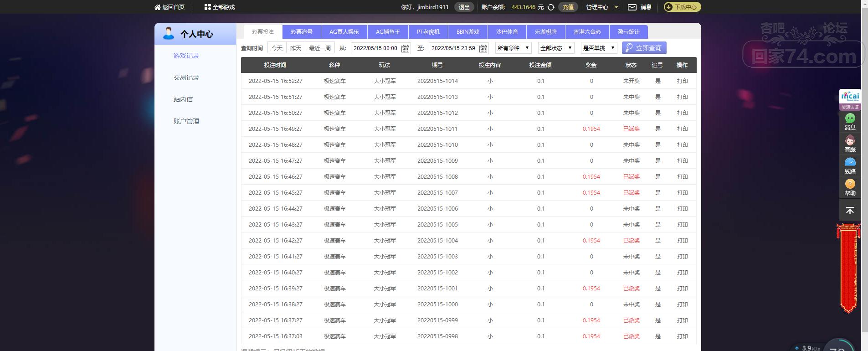
Task: Click 未中奖 status for period 20220515-1013
Action: [x=632, y=97]
